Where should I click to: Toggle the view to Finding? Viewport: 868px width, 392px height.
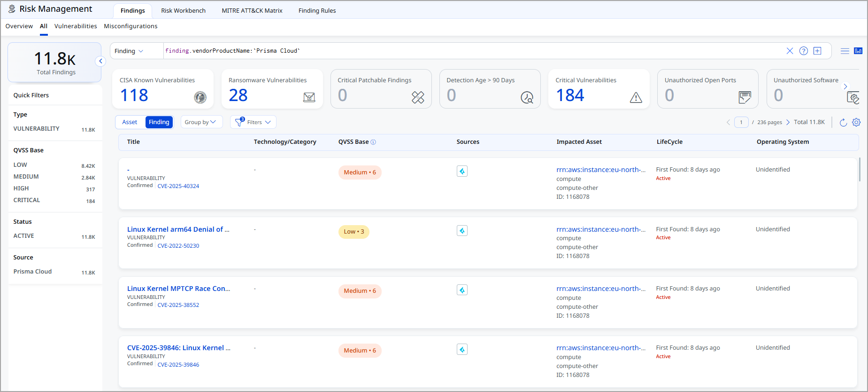(159, 122)
